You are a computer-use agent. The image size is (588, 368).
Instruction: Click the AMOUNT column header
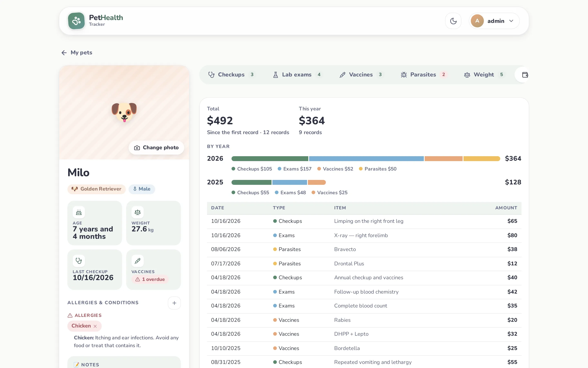[x=506, y=208]
